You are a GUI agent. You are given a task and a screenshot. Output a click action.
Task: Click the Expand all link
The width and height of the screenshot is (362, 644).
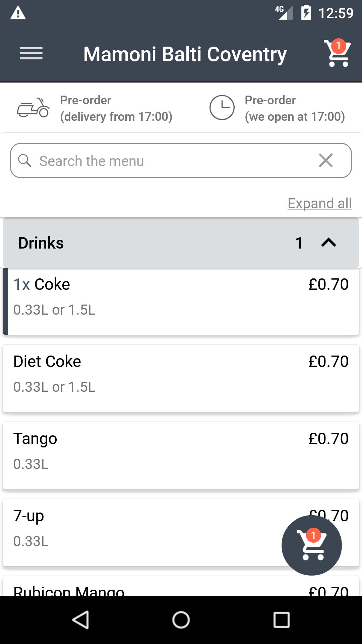(x=319, y=203)
